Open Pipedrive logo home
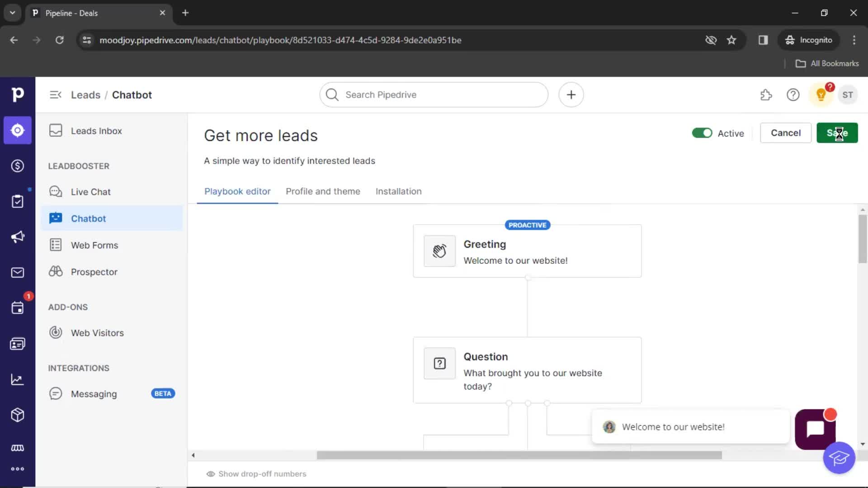Screen dimensions: 868x488 click(x=17, y=94)
